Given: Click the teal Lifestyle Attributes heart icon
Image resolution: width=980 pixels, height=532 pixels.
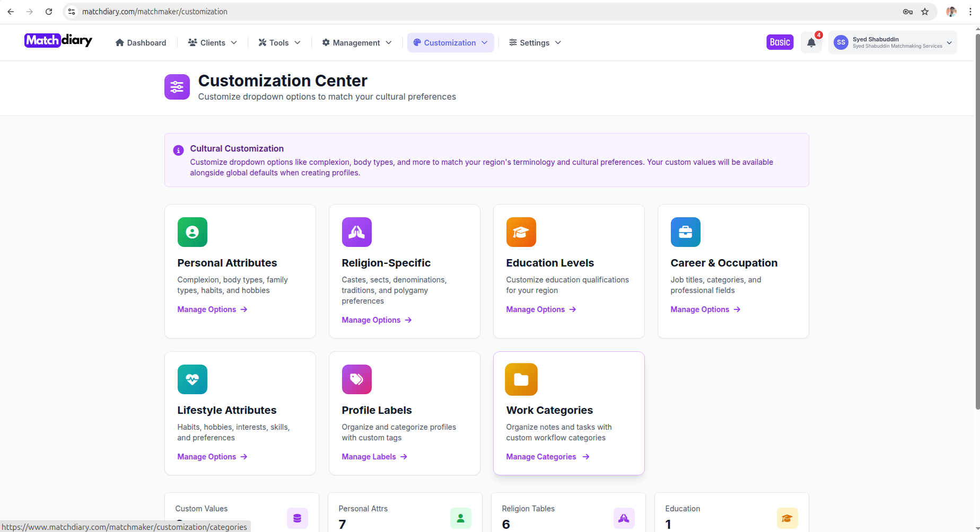Looking at the screenshot, I should [x=192, y=379].
